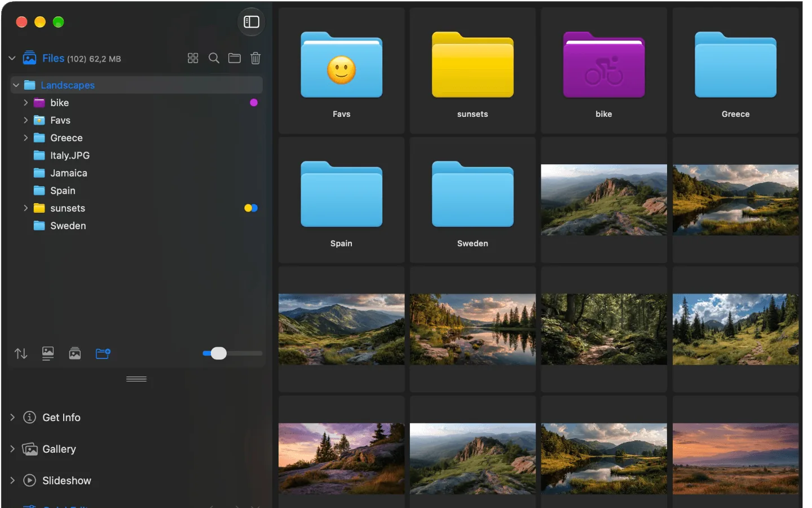The height and width of the screenshot is (508, 812).
Task: Click the open folder toolbar icon
Action: tap(235, 58)
